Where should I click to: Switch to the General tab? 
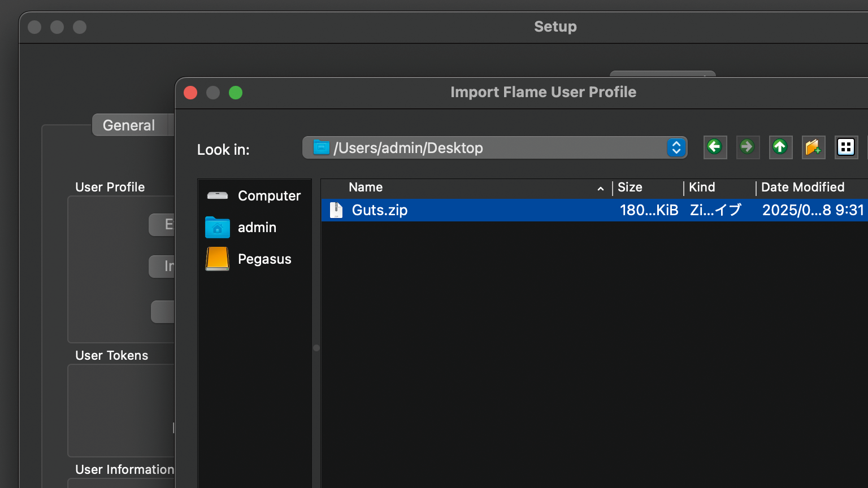coord(129,125)
